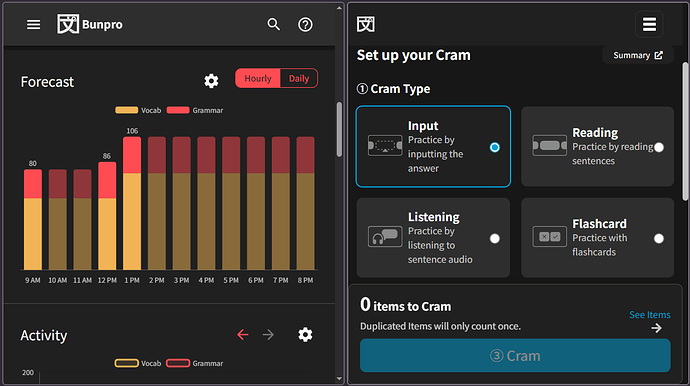This screenshot has width=690, height=386.
Task: Open Forecast settings gear
Action: (x=211, y=81)
